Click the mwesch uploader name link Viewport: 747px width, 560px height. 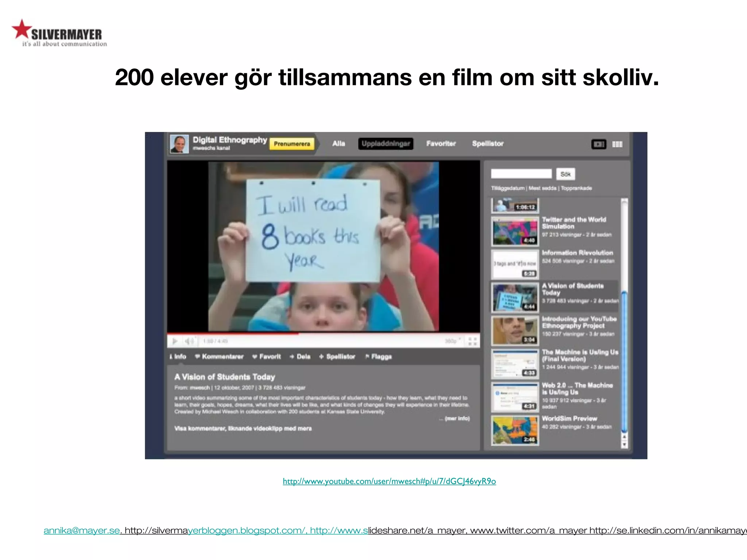tap(200, 388)
